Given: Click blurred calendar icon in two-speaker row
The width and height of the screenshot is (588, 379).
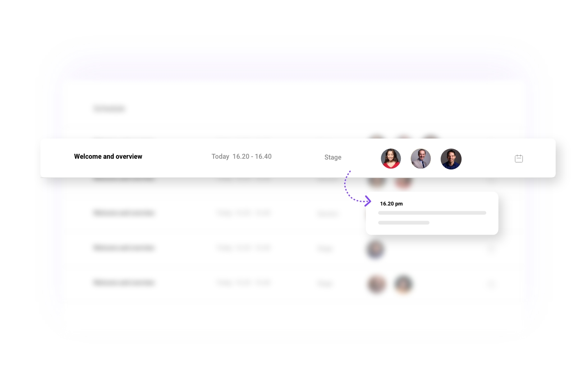Looking at the screenshot, I should pyautogui.click(x=491, y=283).
